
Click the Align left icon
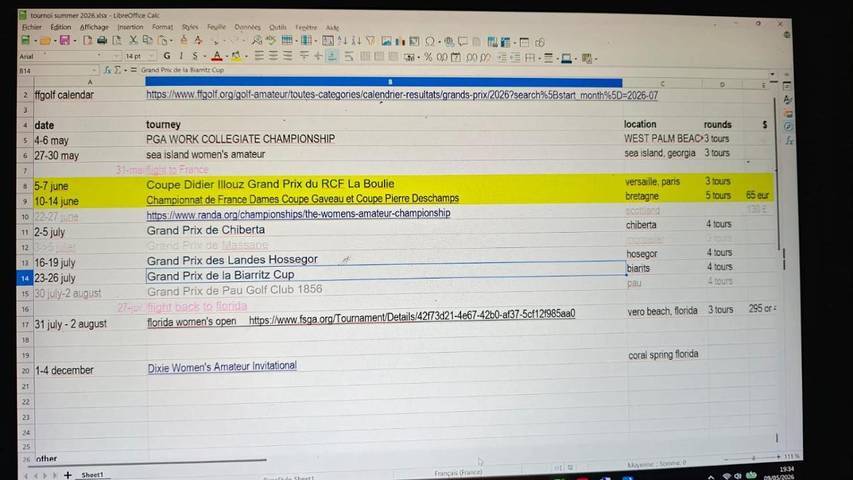click(259, 56)
